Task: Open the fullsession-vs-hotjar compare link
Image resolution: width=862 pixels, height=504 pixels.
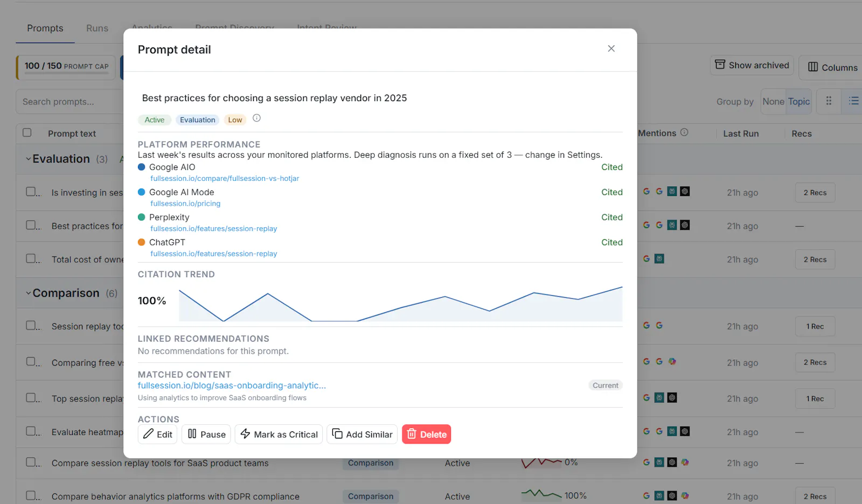Action: (225, 178)
